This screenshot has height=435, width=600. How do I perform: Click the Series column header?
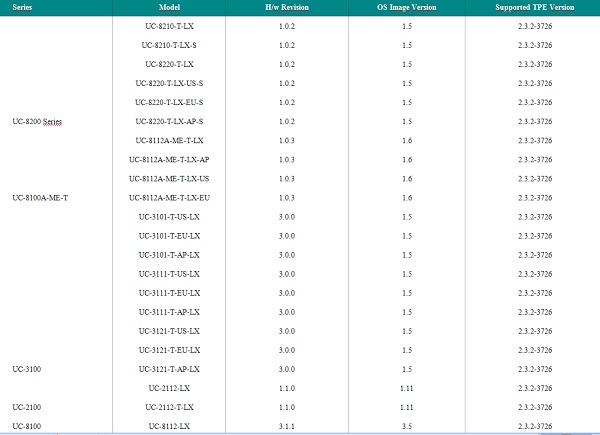(x=20, y=7)
